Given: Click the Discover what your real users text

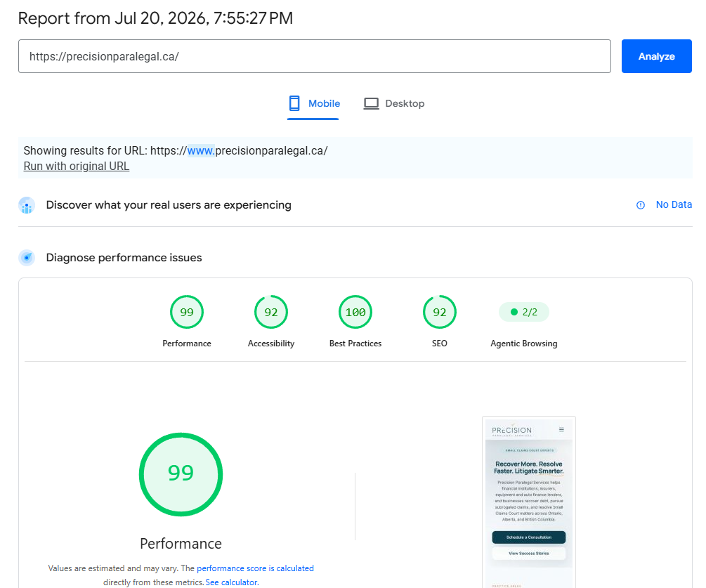Looking at the screenshot, I should click(x=169, y=205).
